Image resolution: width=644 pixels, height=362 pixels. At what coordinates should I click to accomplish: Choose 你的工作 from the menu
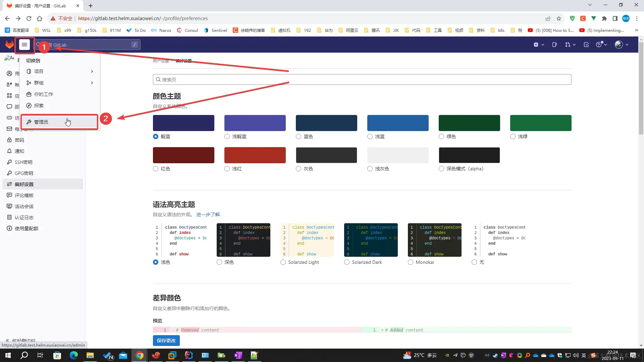click(x=44, y=94)
